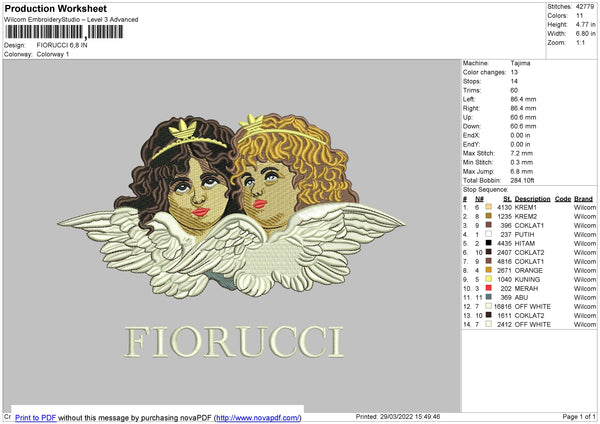This screenshot has height=424, width=600.
Task: Click the Max Stitch value 7.2 mm
Action: 522,153
